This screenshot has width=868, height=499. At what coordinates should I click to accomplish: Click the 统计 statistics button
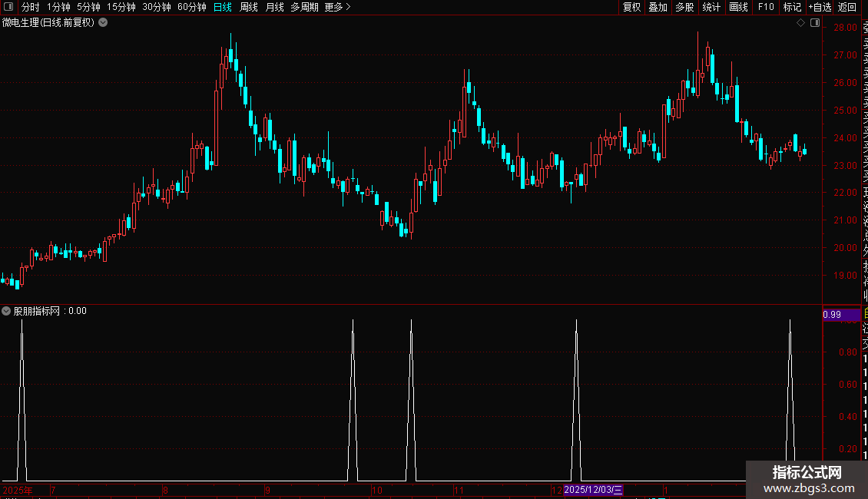point(711,7)
